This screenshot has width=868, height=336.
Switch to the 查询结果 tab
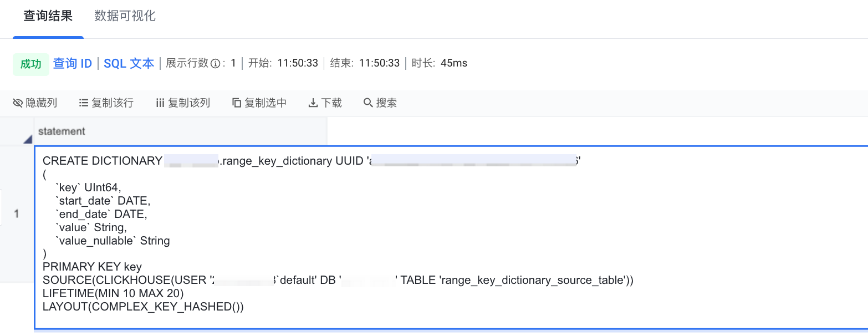click(48, 16)
